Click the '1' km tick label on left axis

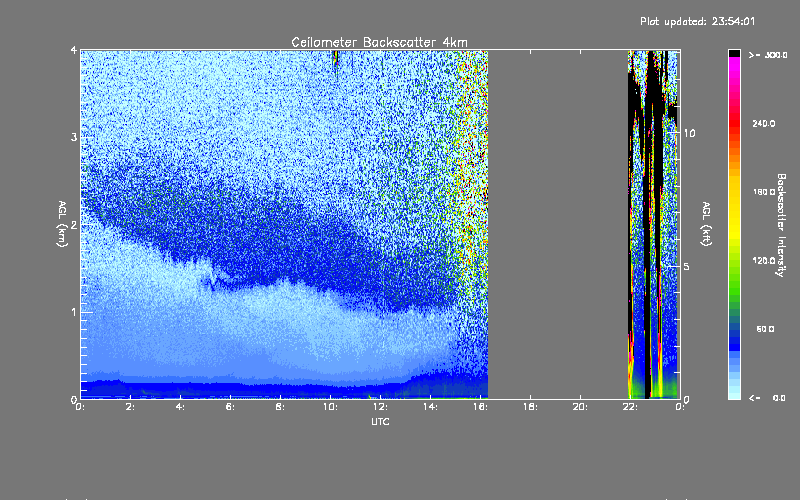(74, 312)
